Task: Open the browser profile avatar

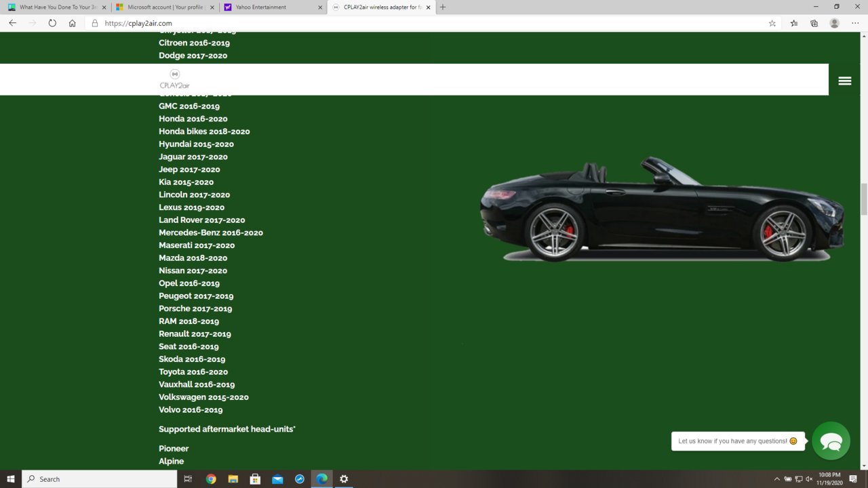Action: [835, 23]
